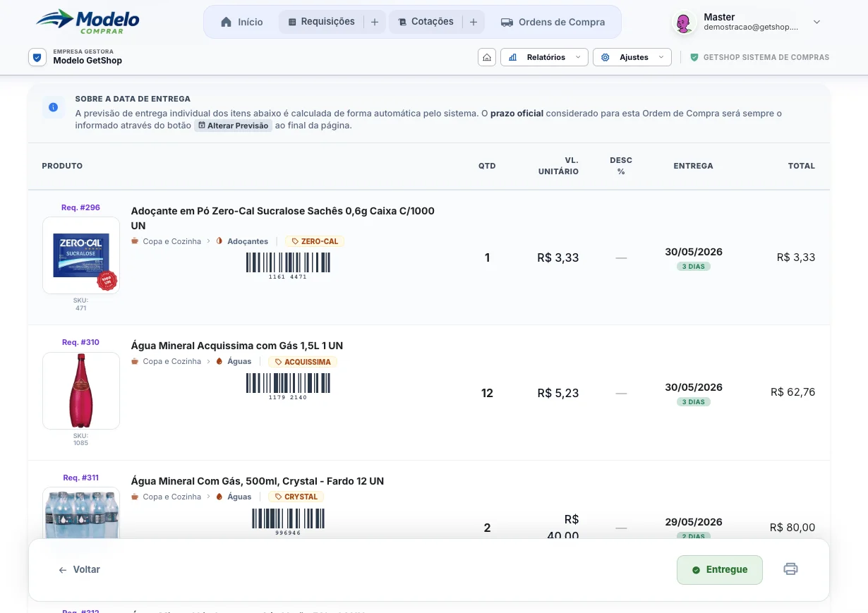Click the Entregue status button
The height and width of the screenshot is (613, 868).
tap(720, 570)
